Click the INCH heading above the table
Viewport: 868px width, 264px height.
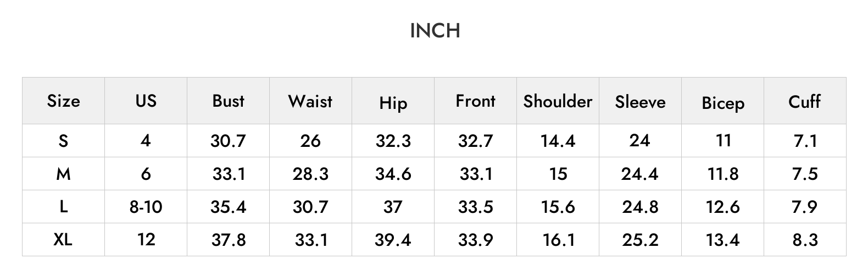435,31
